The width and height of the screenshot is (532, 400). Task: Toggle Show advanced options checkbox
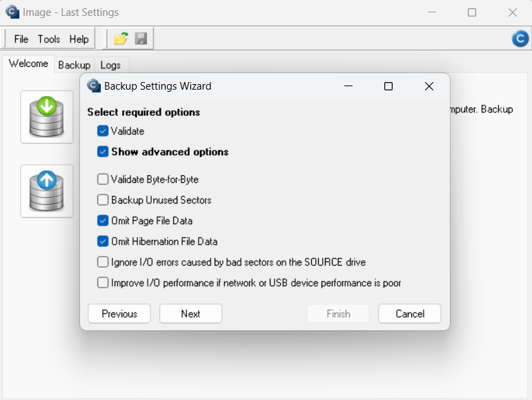click(102, 152)
